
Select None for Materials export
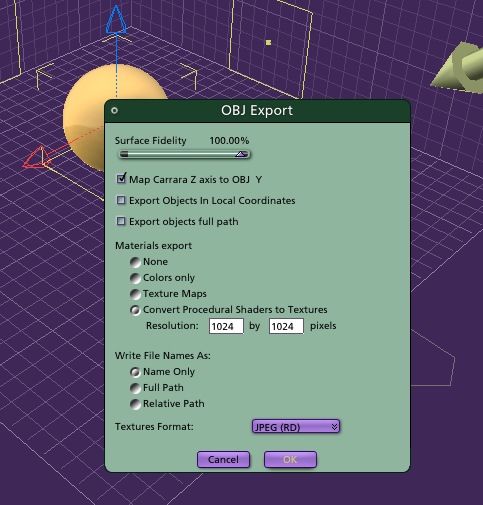click(135, 262)
